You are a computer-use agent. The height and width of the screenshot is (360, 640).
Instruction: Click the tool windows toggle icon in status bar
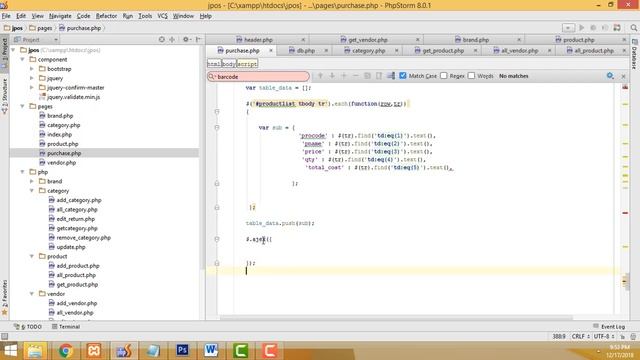(x=4, y=336)
